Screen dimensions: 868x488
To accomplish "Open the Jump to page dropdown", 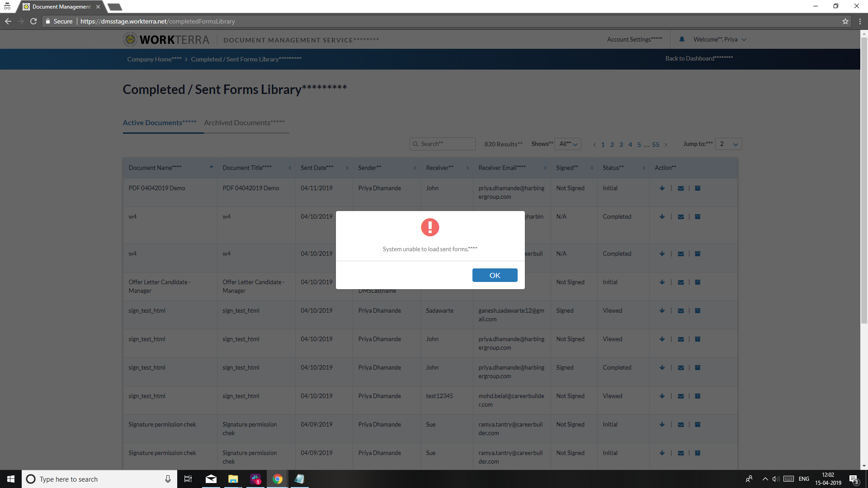I will pyautogui.click(x=728, y=144).
